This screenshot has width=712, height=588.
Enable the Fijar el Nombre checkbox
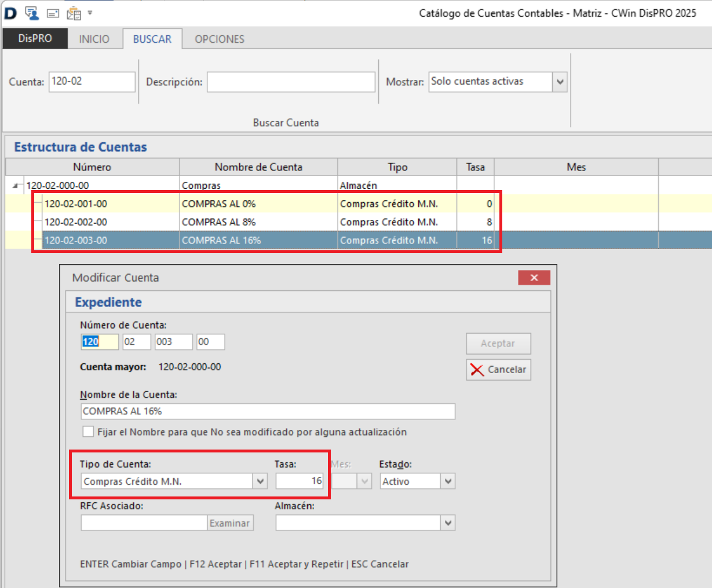click(x=88, y=432)
